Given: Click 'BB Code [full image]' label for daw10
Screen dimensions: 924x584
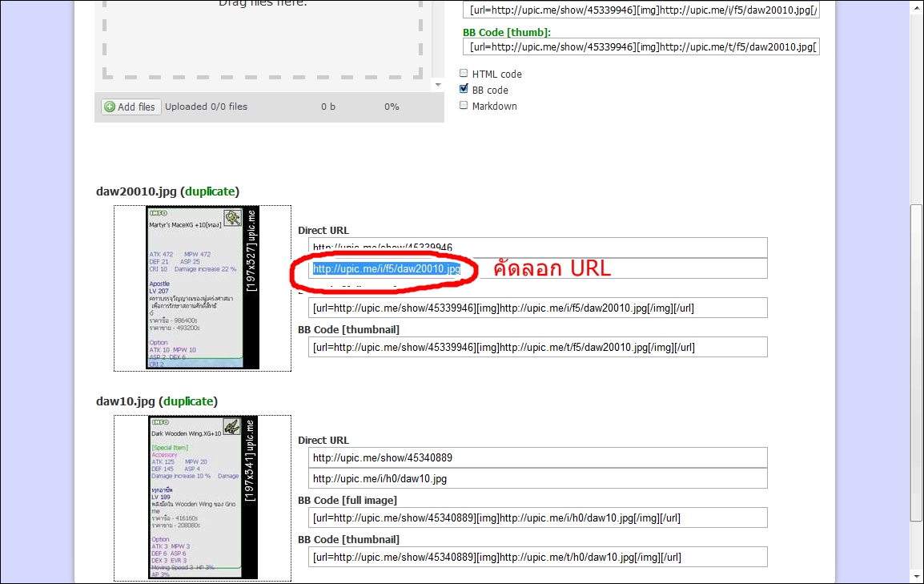Looking at the screenshot, I should [x=348, y=501].
